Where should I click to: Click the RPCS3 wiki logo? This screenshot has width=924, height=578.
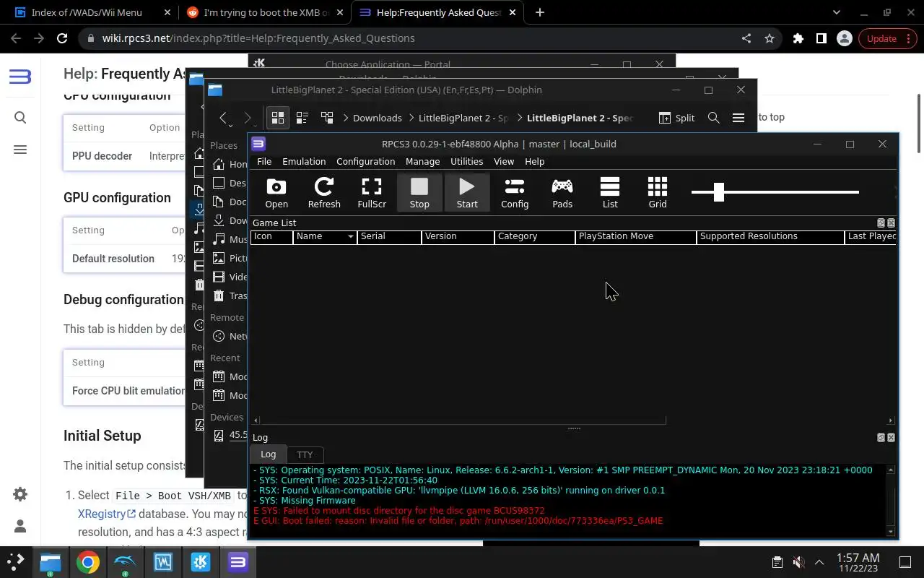(x=20, y=76)
